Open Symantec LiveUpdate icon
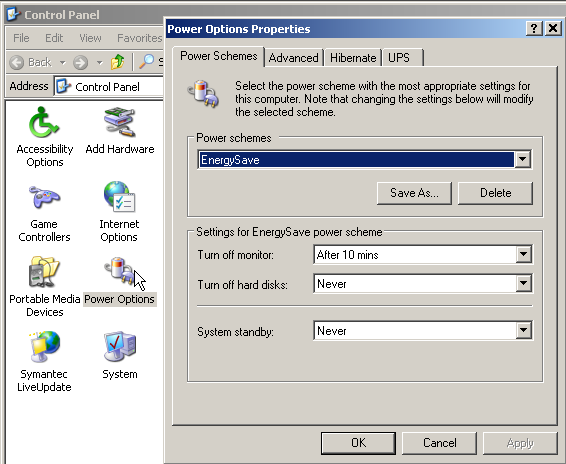Screen dimensions: 566x464 click(44, 347)
